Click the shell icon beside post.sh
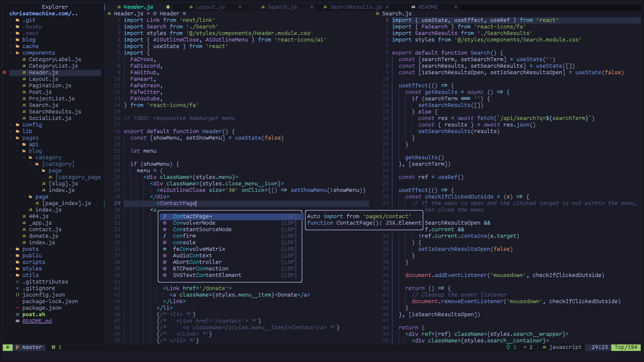 (x=17, y=314)
